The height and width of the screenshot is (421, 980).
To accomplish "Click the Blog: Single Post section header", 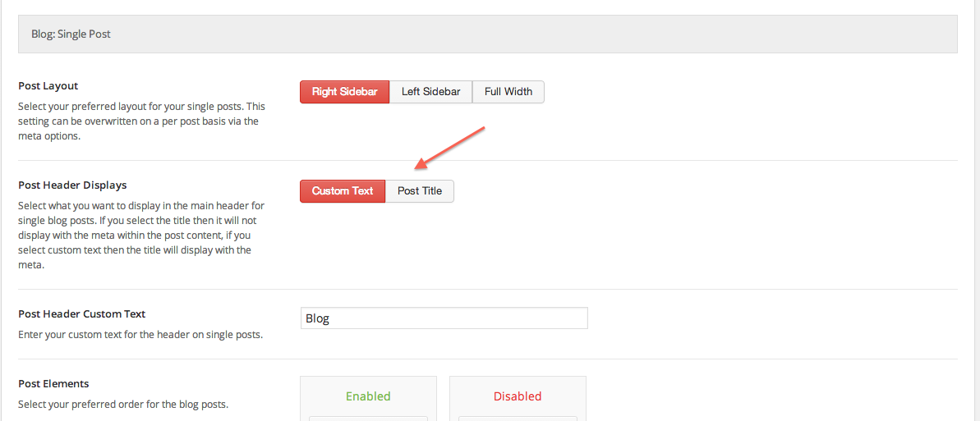I will tap(487, 34).
